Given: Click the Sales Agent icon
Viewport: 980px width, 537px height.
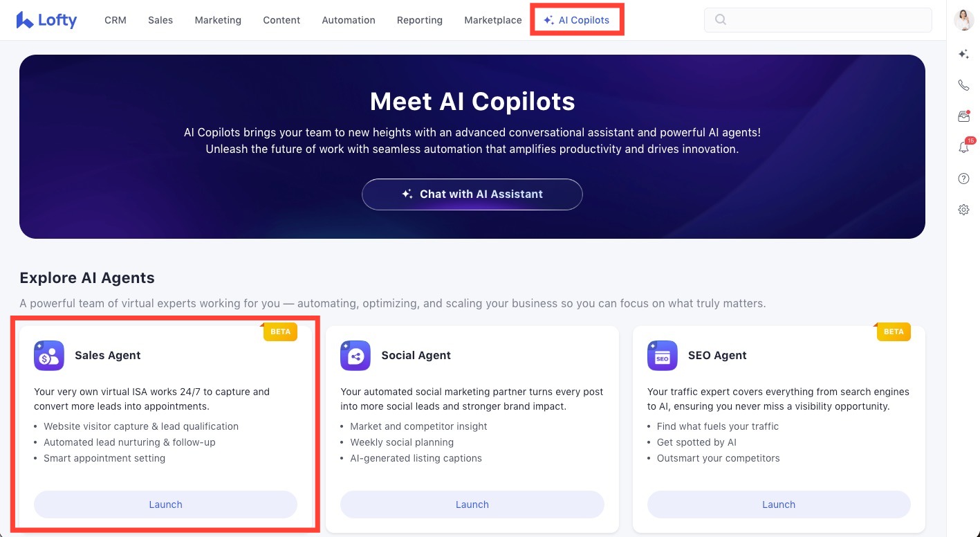Looking at the screenshot, I should pyautogui.click(x=49, y=356).
